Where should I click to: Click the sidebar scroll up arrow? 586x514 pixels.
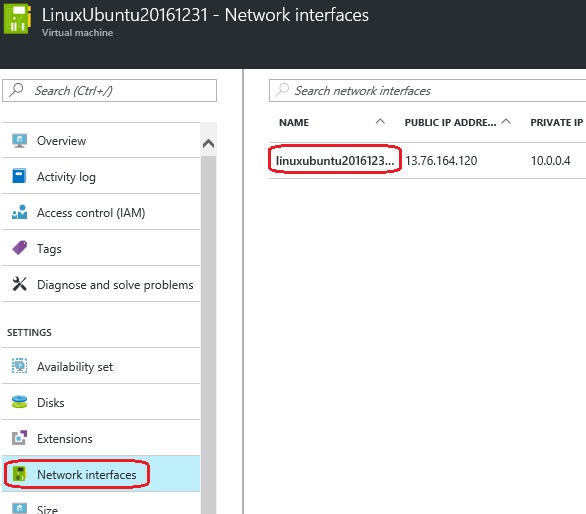click(x=208, y=144)
